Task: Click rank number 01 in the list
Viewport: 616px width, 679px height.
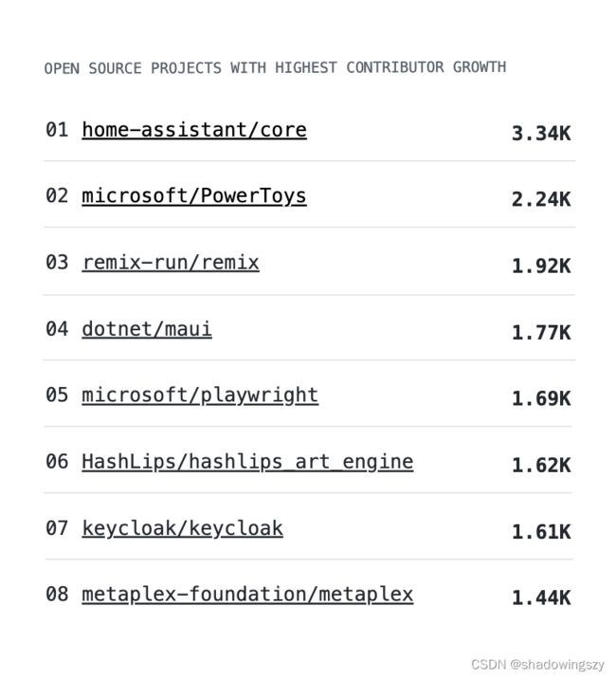Action: tap(57, 130)
